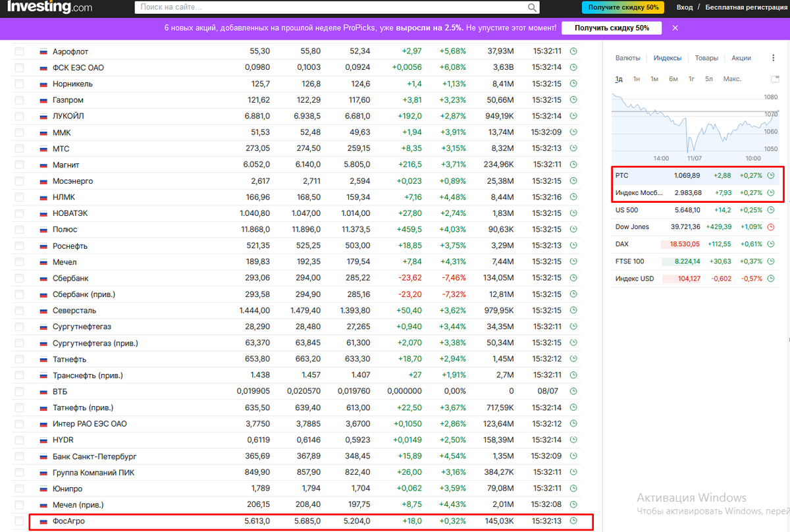Click the Investing.com logo

[49, 7]
